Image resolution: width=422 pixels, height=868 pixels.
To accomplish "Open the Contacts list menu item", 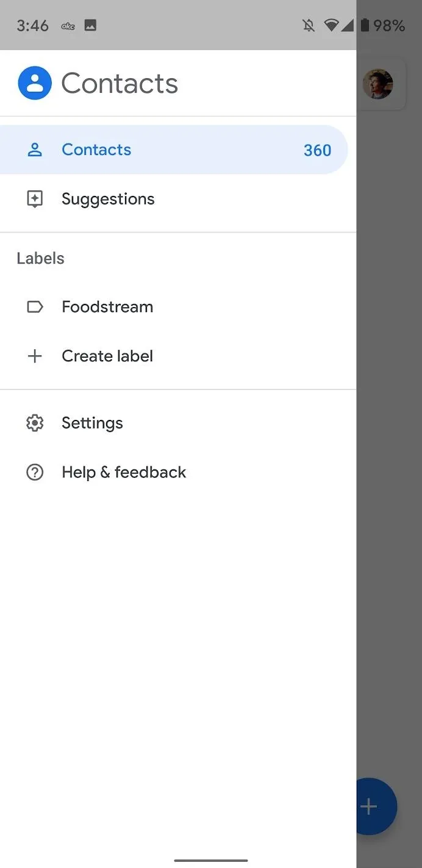I will click(x=174, y=150).
